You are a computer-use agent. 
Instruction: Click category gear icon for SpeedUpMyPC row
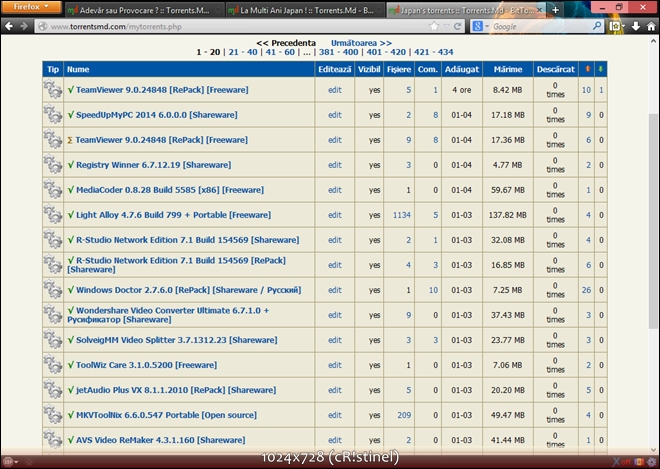pyautogui.click(x=53, y=115)
